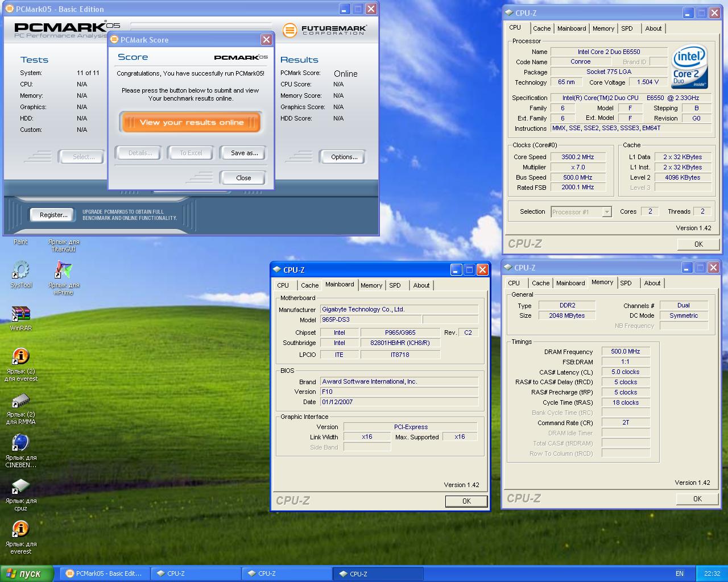The width and height of the screenshot is (728, 582).
Task: Switch to About tab in the top CPU-Z window
Action: tap(653, 28)
